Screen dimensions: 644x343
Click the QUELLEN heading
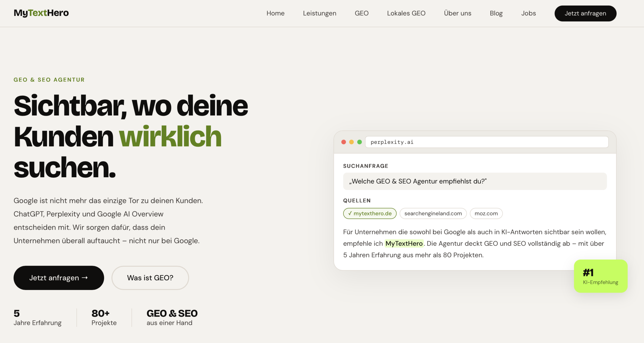click(357, 201)
